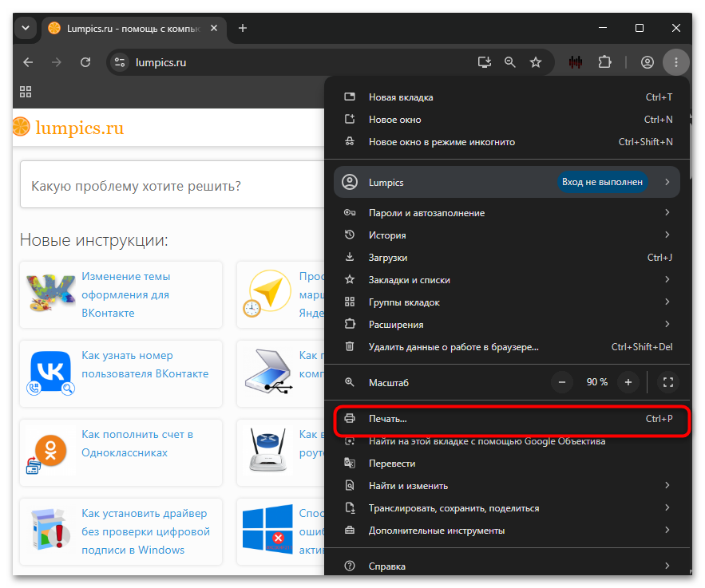This screenshot has height=588, width=705.
Task: Reload the lumpics.ru page
Action: 85,62
